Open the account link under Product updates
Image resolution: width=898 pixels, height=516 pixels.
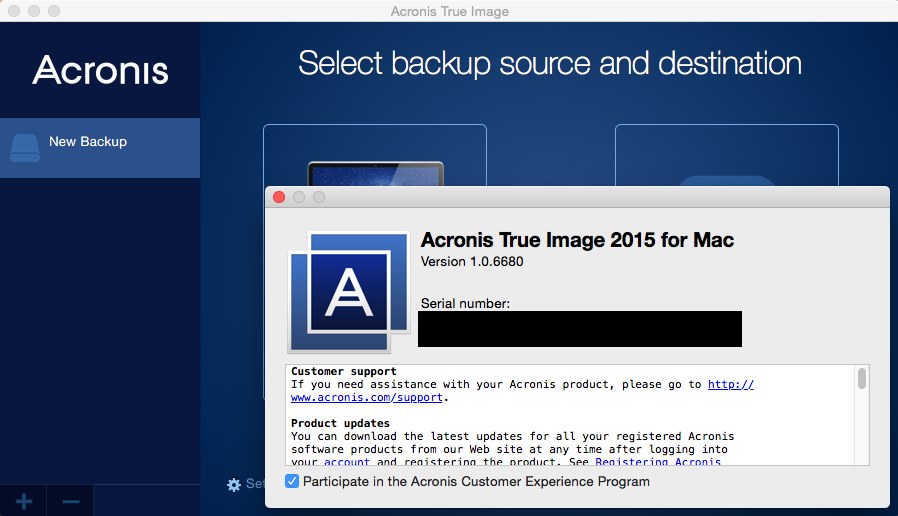pyautogui.click(x=347, y=461)
